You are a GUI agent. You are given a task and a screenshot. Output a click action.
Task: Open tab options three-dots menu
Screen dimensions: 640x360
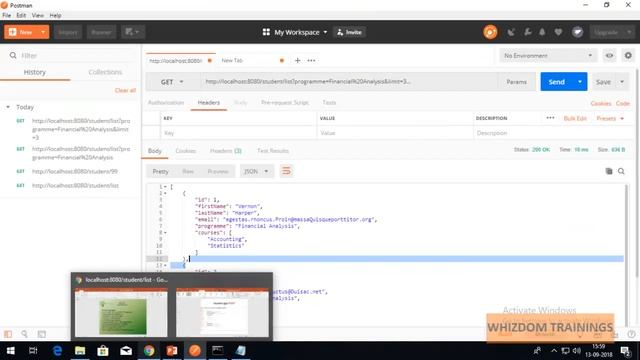click(x=311, y=60)
